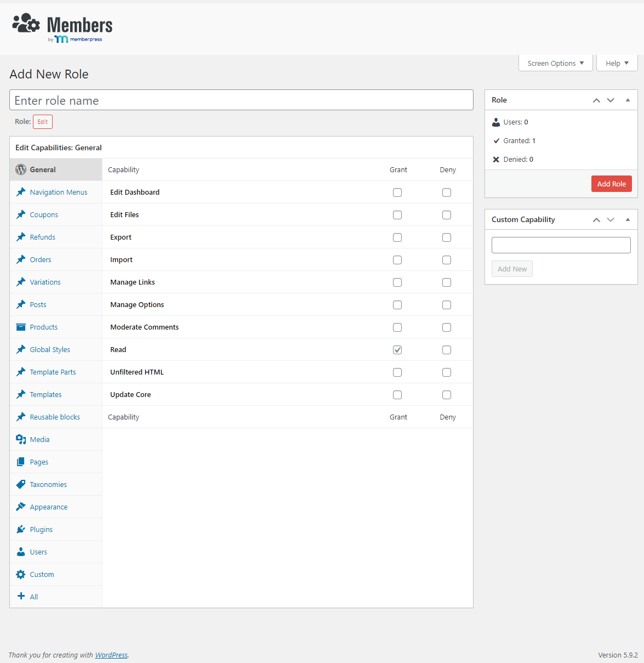Deny the Edit Files capability
644x663 pixels.
click(x=447, y=215)
